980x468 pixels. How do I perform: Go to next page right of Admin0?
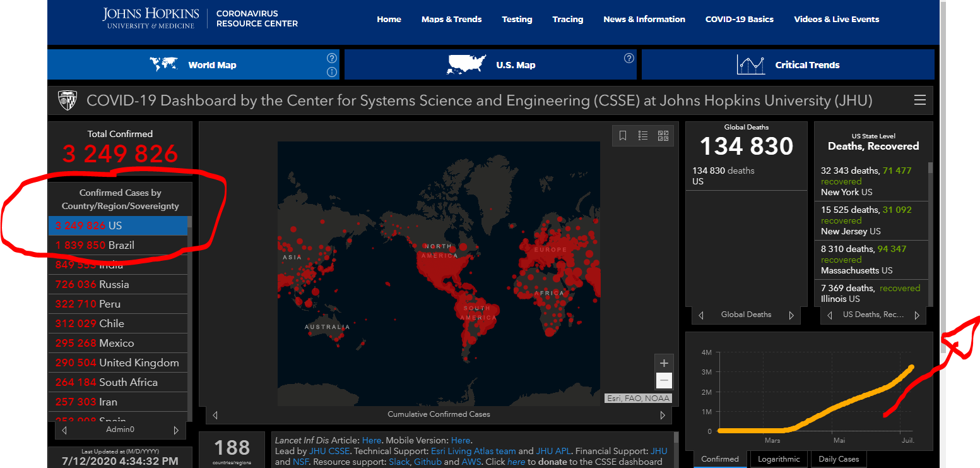176,430
